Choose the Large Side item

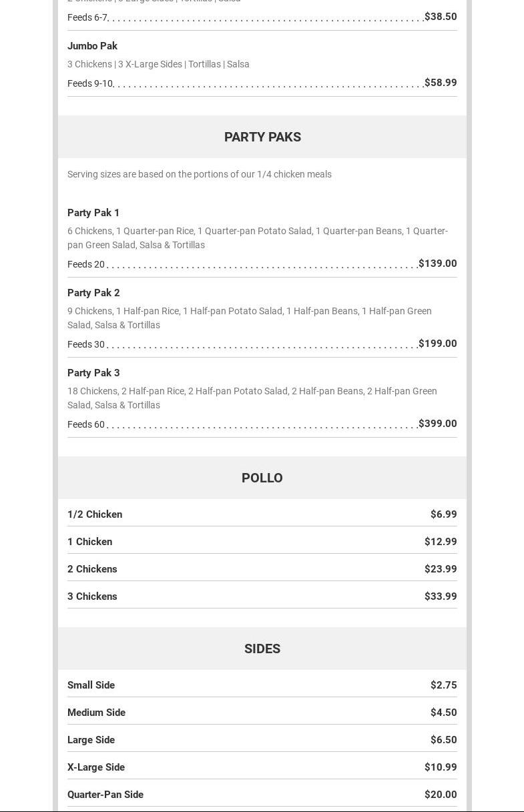tap(91, 740)
